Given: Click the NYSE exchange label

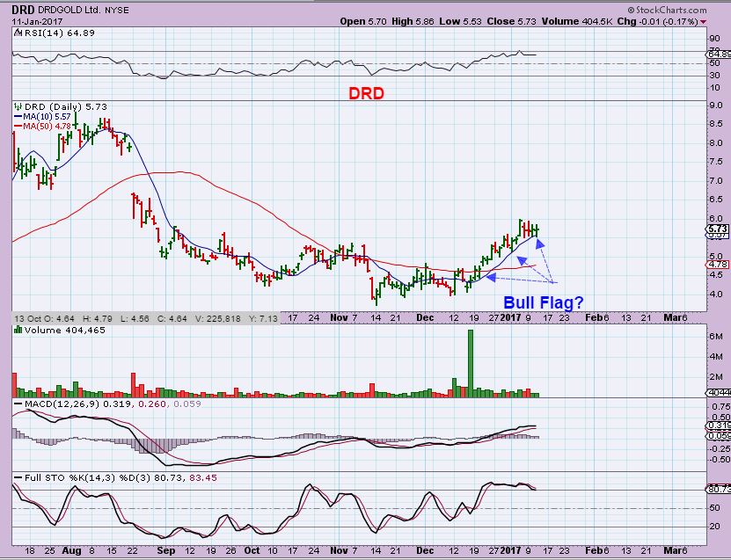Looking at the screenshot, I should (117, 10).
